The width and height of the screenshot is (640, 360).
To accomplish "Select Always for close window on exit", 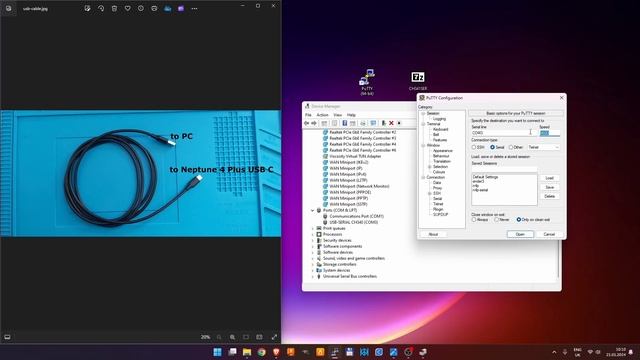I will (x=474, y=220).
